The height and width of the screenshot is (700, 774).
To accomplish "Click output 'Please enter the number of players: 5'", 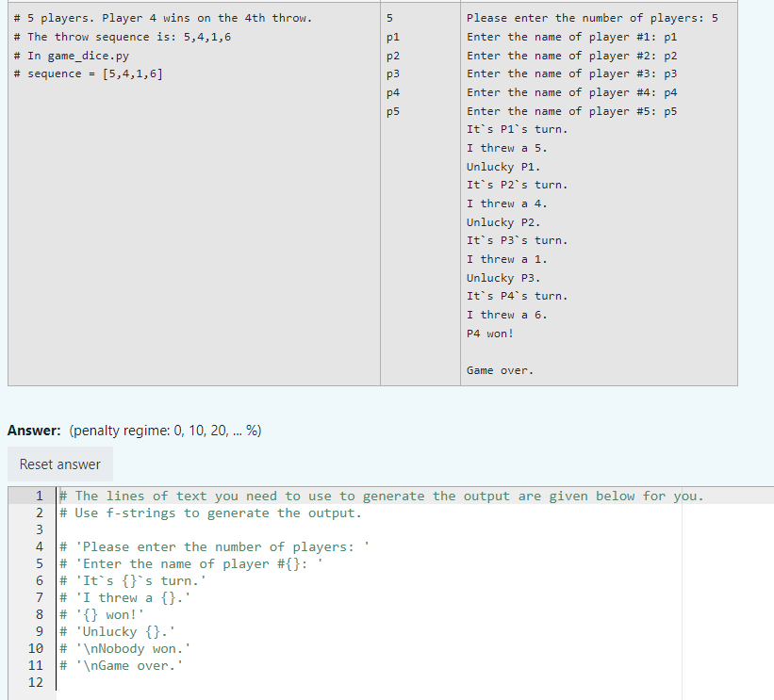I will click(592, 18).
